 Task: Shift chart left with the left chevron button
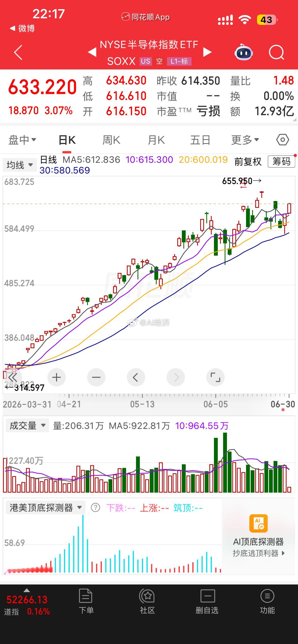136,377
